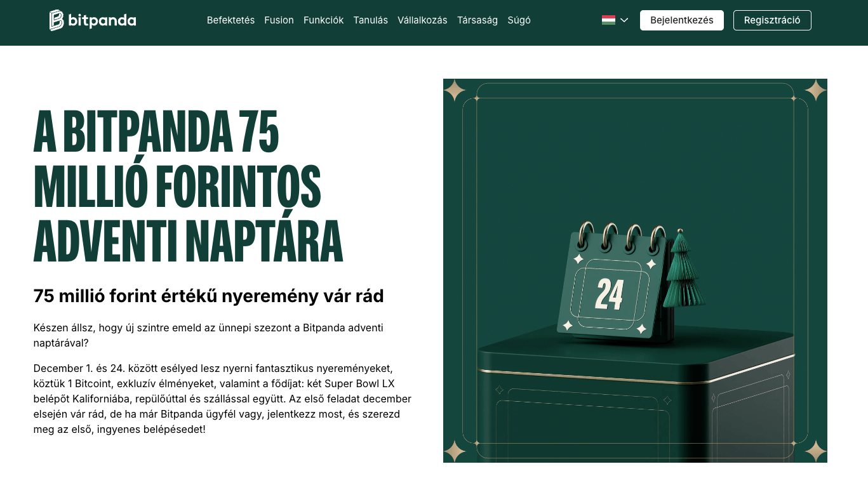The image size is (868, 490).
Task: Open the language selector dropdown chevron
Action: pos(624,20)
